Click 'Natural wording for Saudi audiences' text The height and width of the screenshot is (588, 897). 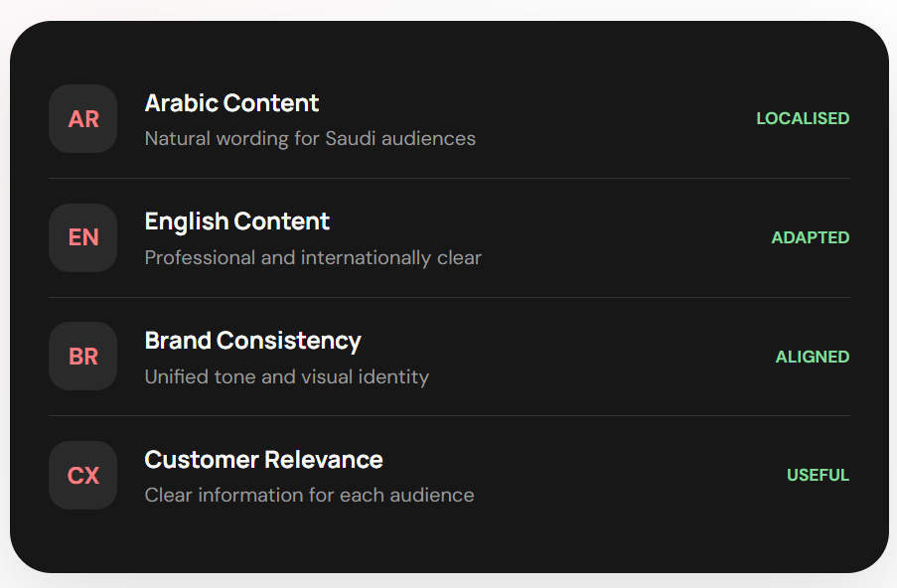(x=310, y=139)
